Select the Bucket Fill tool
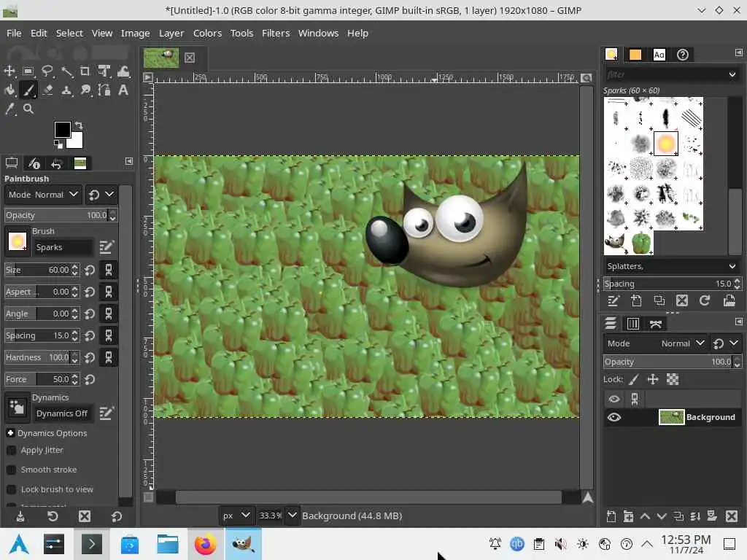Viewport: 747px width, 560px height. pos(9,90)
